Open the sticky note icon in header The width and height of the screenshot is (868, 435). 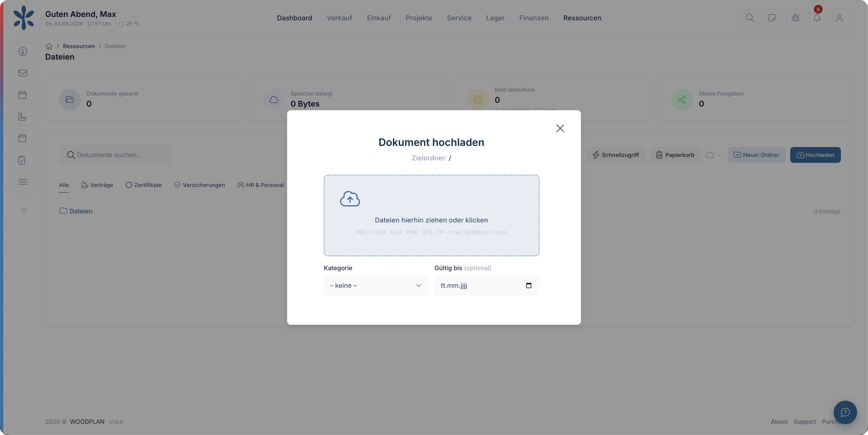[773, 18]
